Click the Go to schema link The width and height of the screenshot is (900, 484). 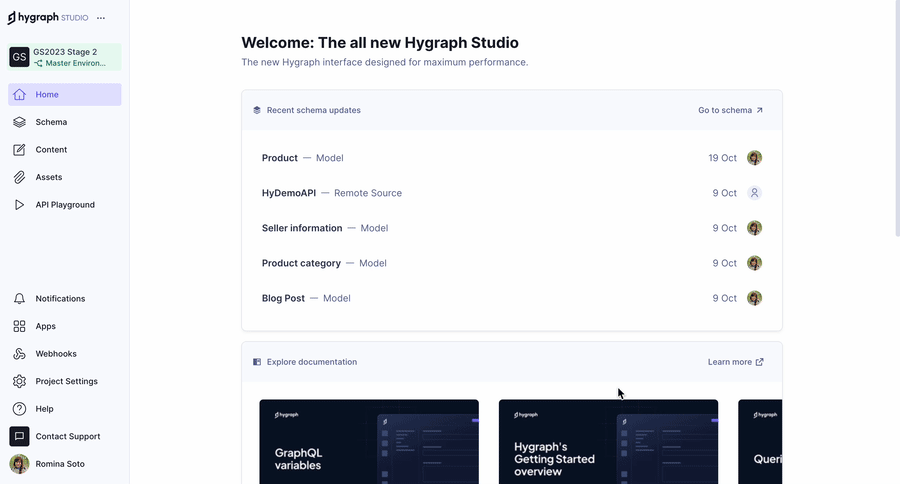[x=730, y=110]
